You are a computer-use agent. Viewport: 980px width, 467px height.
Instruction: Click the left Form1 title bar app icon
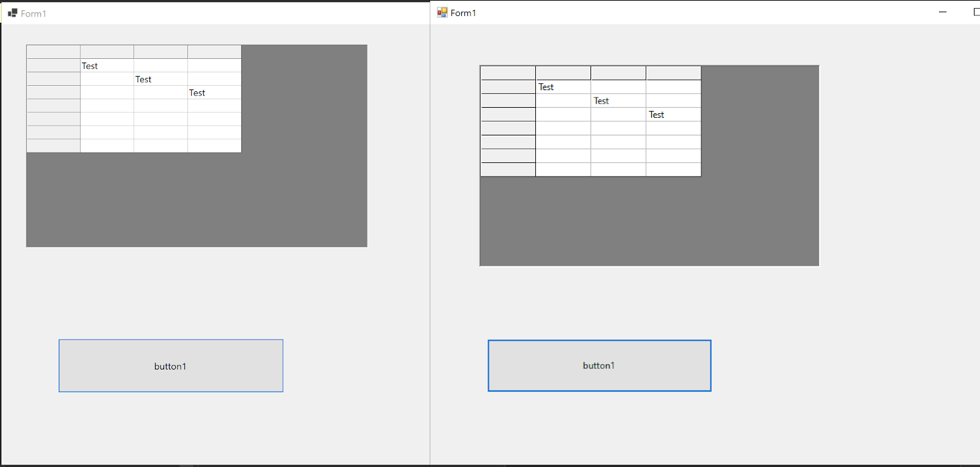tap(12, 13)
